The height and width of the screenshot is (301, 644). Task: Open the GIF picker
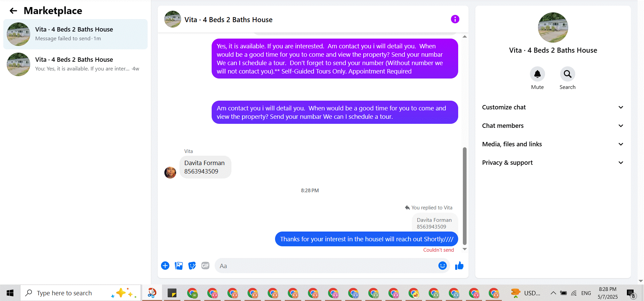tap(205, 266)
